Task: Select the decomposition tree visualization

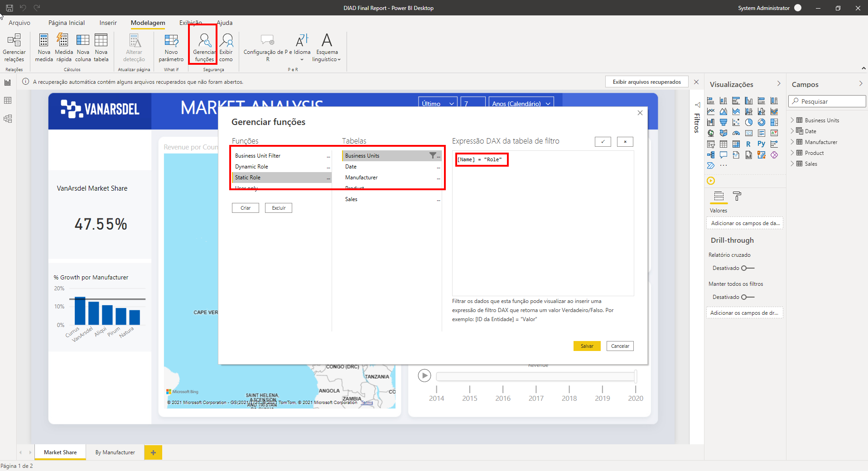Action: click(711, 155)
